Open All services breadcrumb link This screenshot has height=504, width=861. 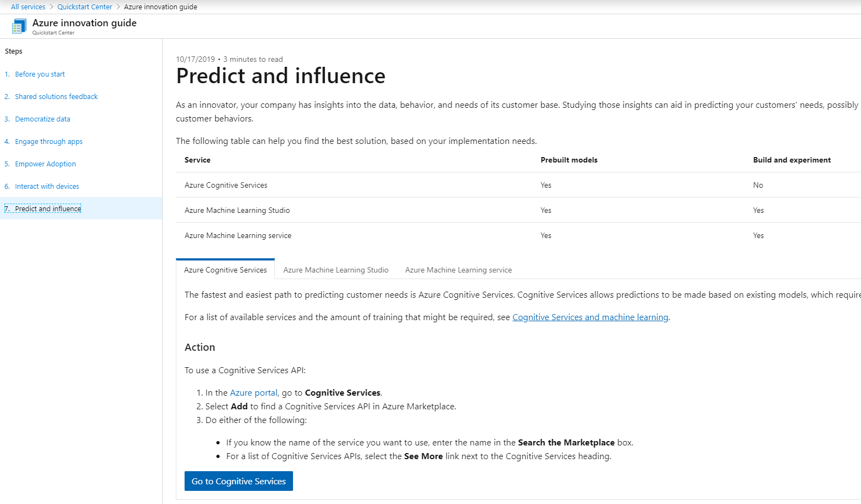click(x=28, y=7)
